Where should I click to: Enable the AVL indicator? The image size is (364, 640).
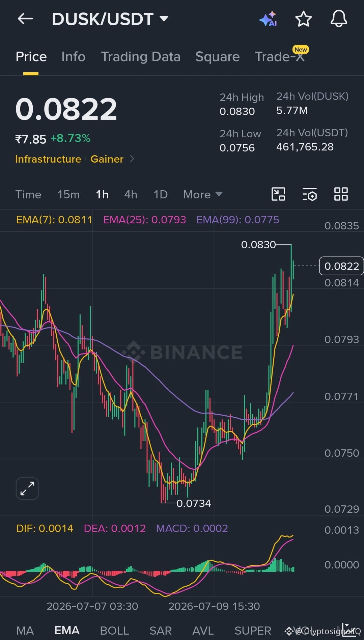pos(203,630)
